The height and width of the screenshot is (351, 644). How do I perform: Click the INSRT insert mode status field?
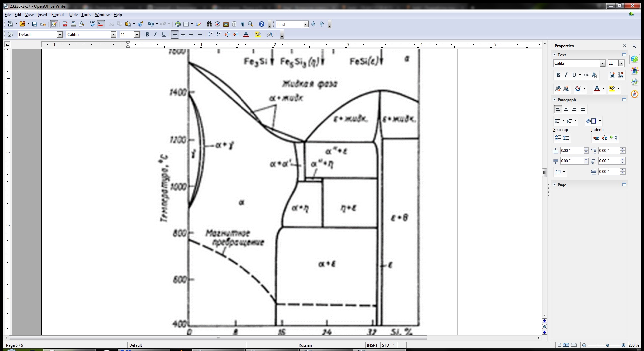[372, 345]
